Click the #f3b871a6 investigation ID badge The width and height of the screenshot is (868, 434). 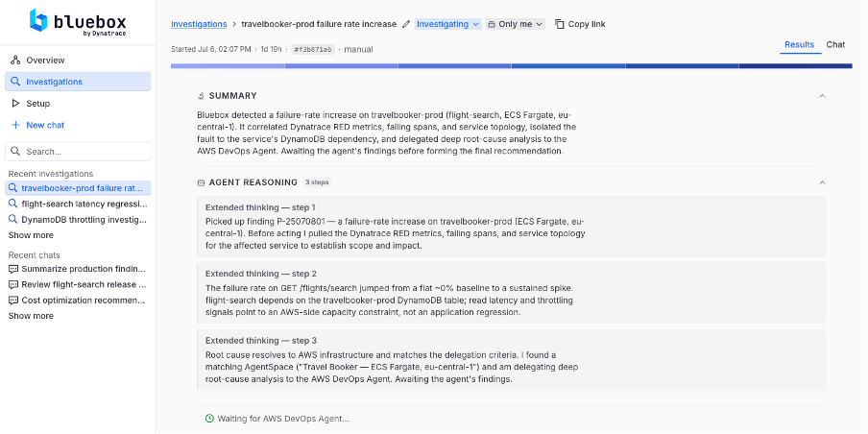coord(313,49)
